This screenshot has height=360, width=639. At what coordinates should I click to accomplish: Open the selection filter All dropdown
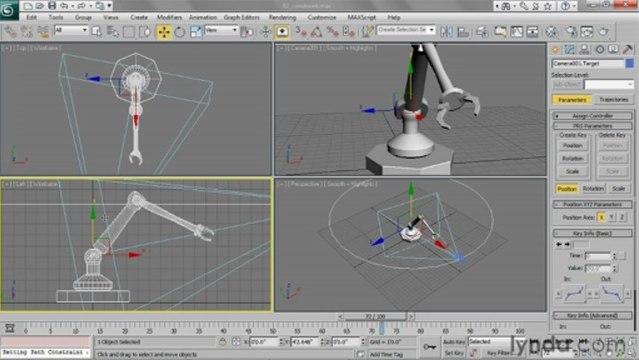point(71,30)
